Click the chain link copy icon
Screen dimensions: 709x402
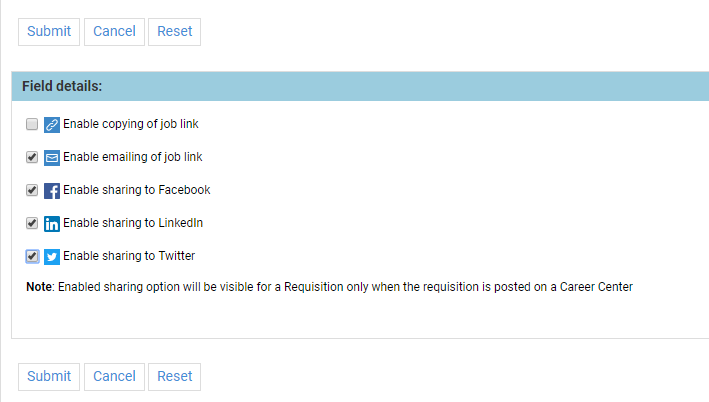[52, 125]
